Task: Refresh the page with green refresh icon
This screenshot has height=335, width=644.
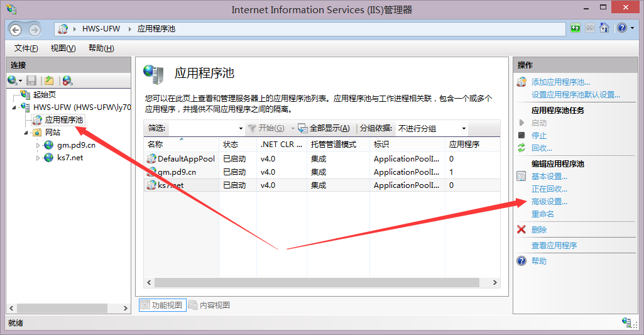Action: click(576, 28)
